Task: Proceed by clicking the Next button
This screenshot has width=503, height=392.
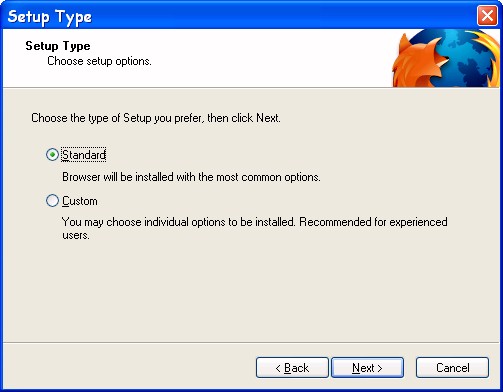Action: tap(367, 368)
